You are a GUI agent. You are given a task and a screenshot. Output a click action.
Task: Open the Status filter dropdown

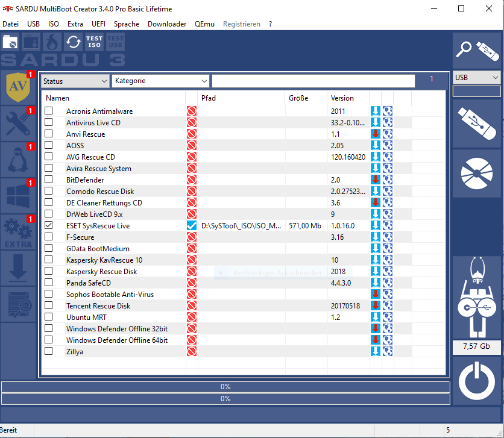point(75,81)
